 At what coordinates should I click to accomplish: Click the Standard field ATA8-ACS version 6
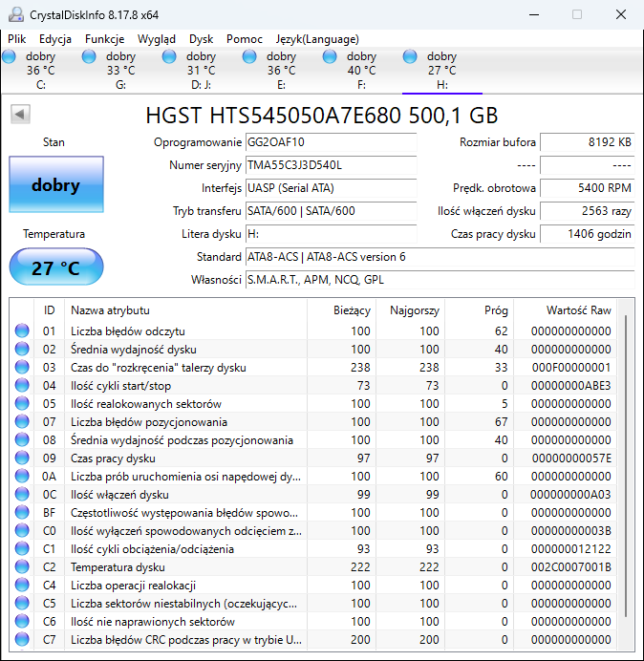point(440,257)
